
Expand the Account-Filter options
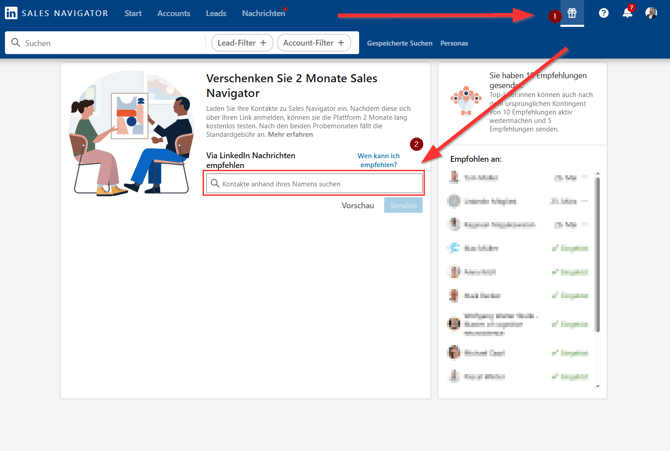(x=313, y=43)
